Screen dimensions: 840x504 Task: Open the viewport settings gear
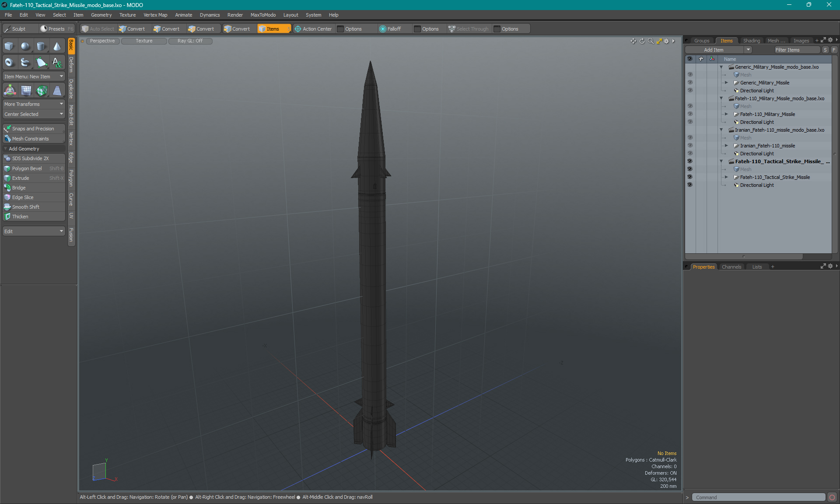(666, 41)
